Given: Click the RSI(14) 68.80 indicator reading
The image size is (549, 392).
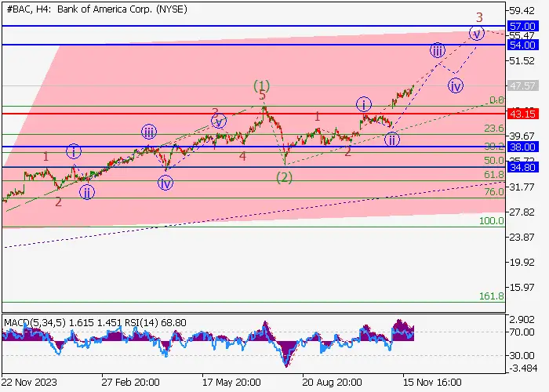Looking at the screenshot, I should (x=155, y=323).
